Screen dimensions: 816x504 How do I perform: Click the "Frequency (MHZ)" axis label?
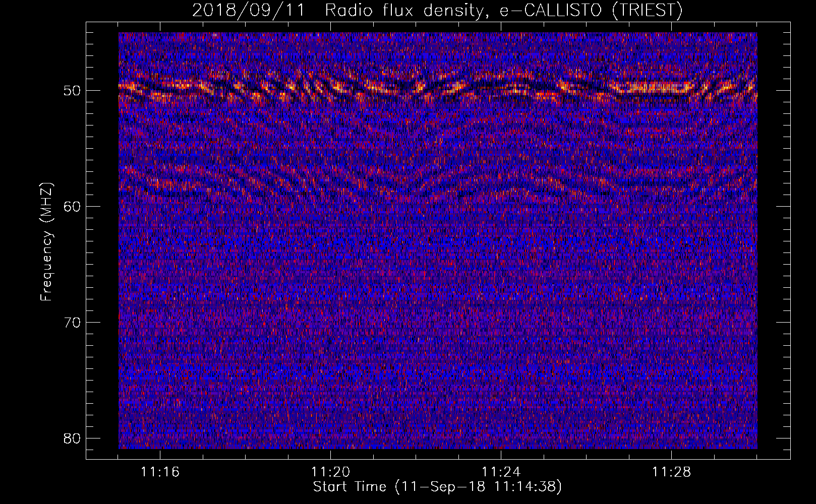point(46,242)
